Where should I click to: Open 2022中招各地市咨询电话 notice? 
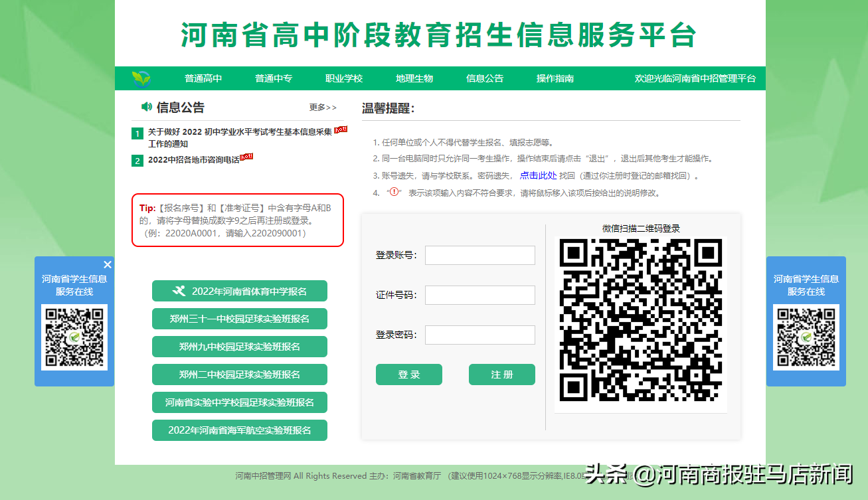click(193, 160)
